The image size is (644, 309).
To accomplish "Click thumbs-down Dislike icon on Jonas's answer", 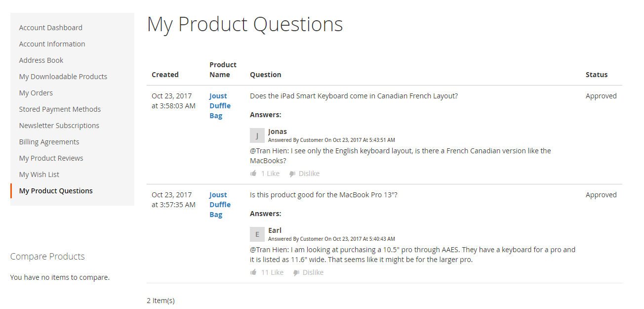I will (x=292, y=174).
